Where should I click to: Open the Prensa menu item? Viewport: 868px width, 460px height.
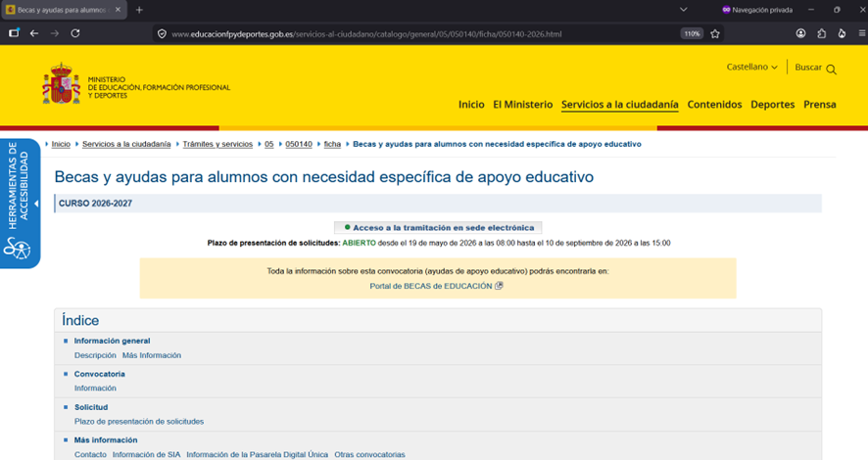coord(819,105)
